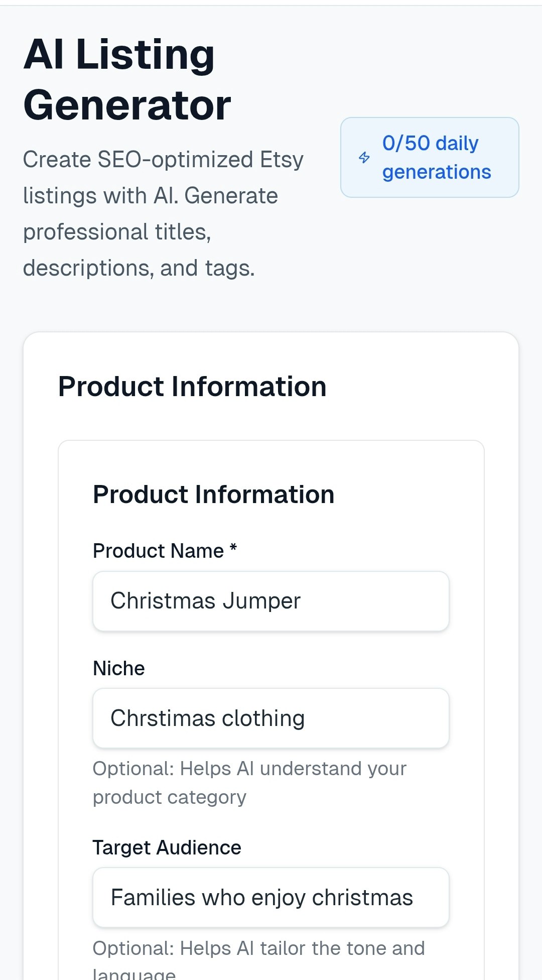Viewport: 542px width, 980px height.
Task: Select the Niche field label
Action: pos(118,668)
